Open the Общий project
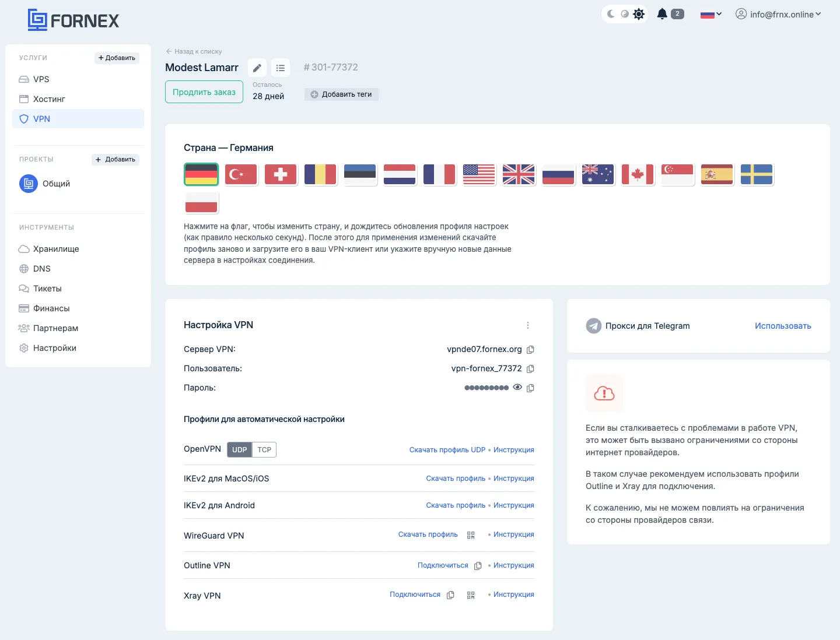 click(45, 184)
